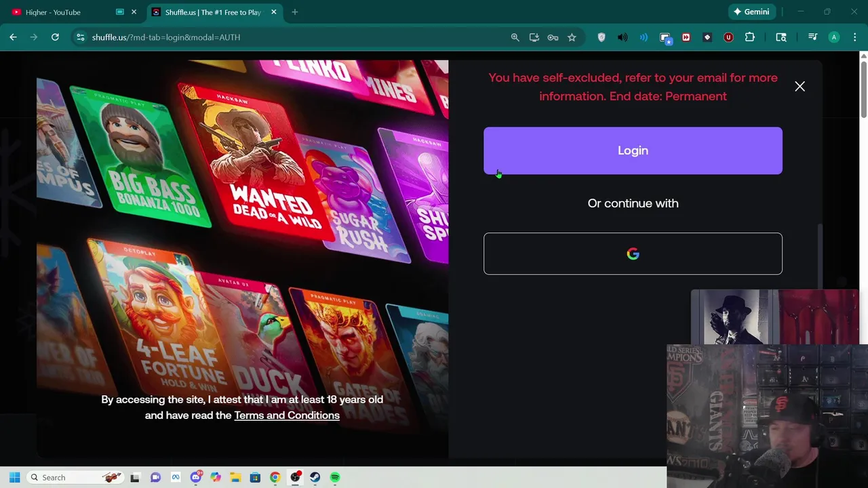
Task: Close the Higher - YouTube tab
Action: 134,12
